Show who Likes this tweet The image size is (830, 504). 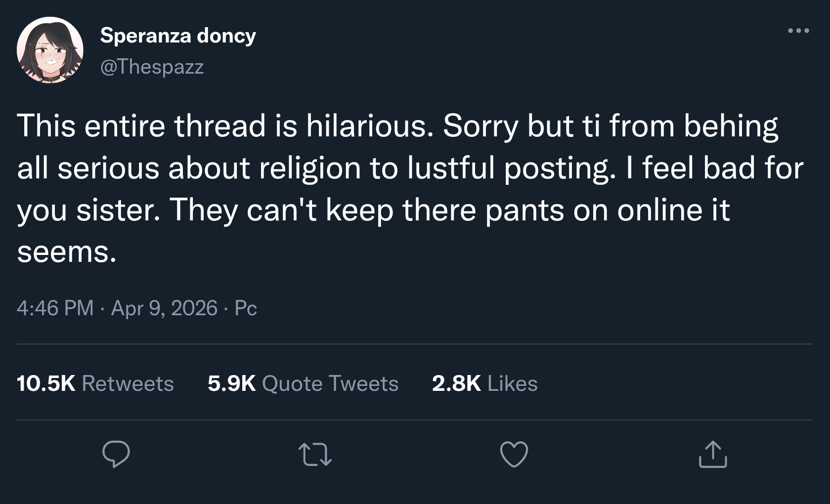512,383
